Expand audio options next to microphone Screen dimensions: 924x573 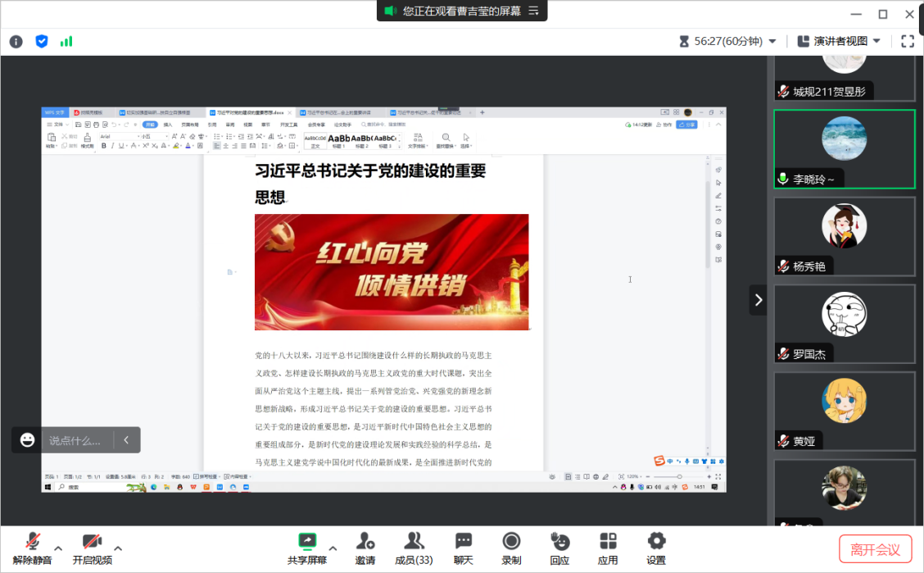click(58, 548)
